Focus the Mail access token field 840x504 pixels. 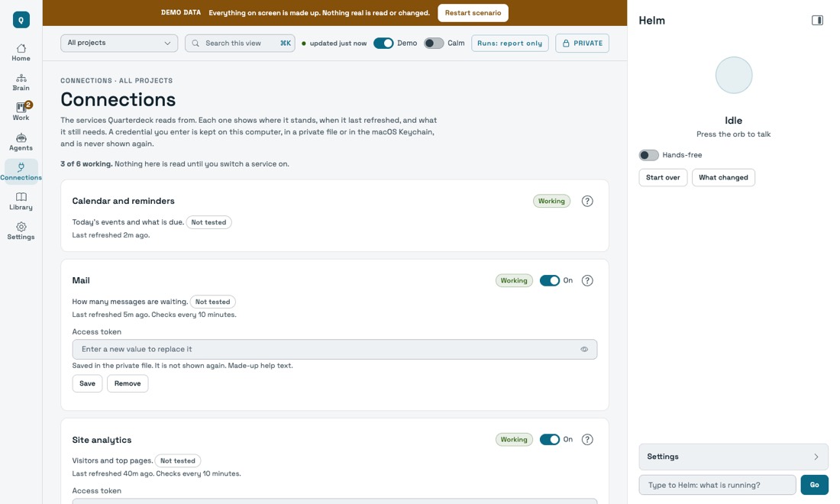334,349
